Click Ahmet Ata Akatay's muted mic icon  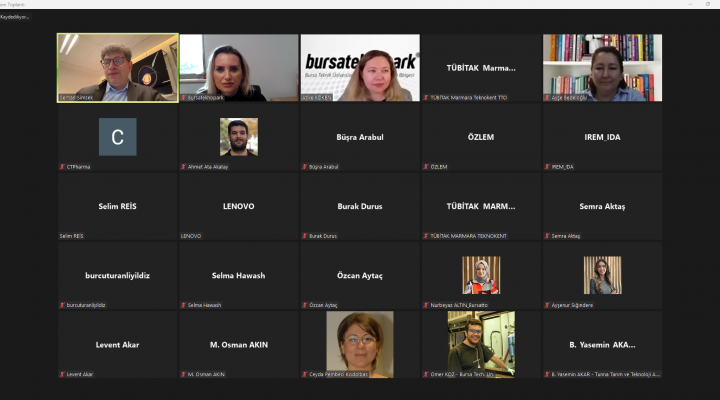pyautogui.click(x=184, y=167)
